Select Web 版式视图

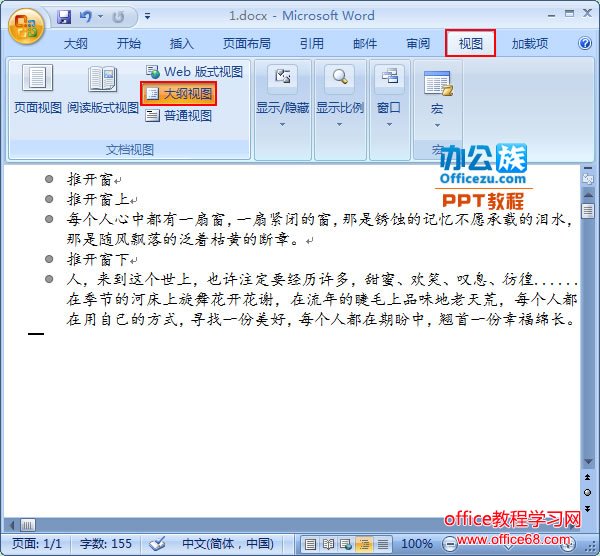(194, 72)
